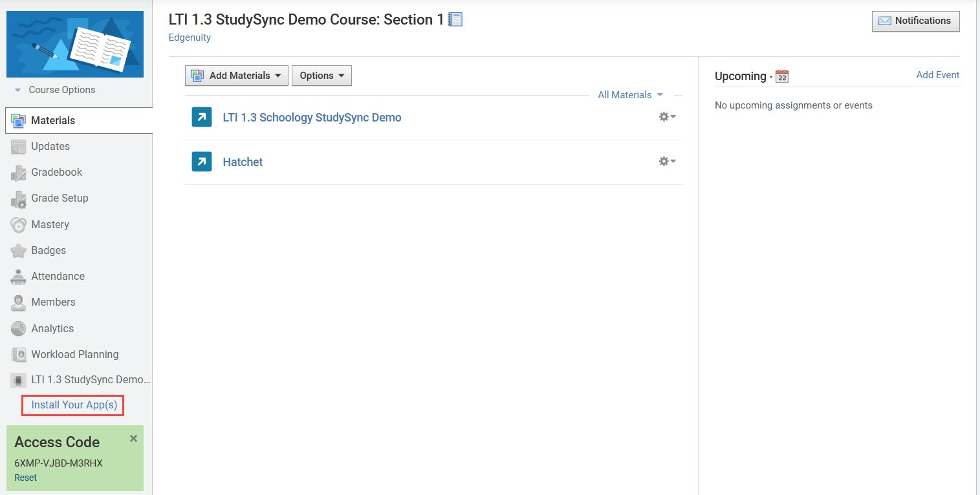The width and height of the screenshot is (980, 495).
Task: Go to the Grade Setup tab
Action: pos(60,198)
